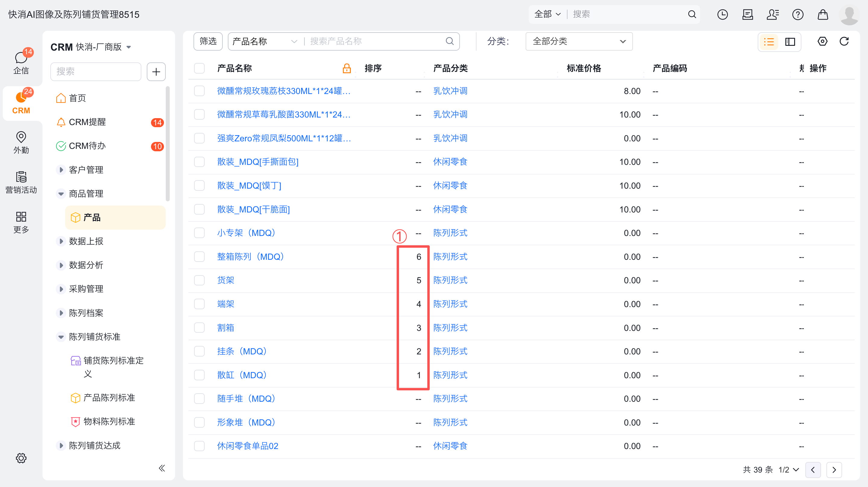Switch to list view icon
This screenshot has width=868, height=487.
coord(769,42)
